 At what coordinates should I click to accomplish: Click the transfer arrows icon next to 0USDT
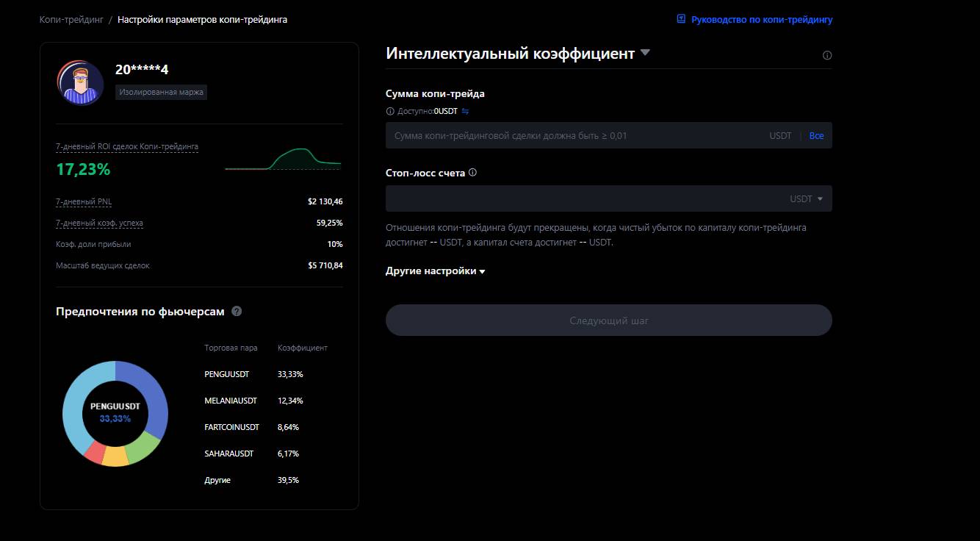(465, 112)
